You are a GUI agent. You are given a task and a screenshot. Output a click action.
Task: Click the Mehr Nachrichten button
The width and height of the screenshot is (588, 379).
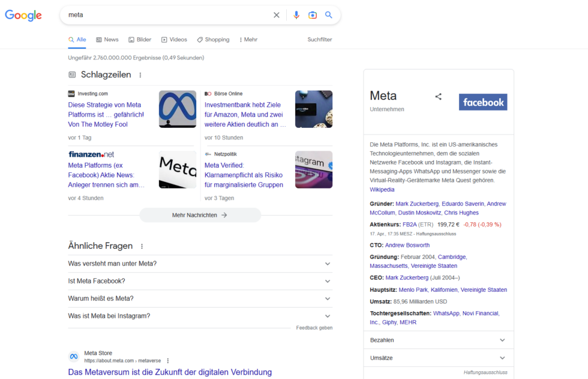click(x=200, y=215)
